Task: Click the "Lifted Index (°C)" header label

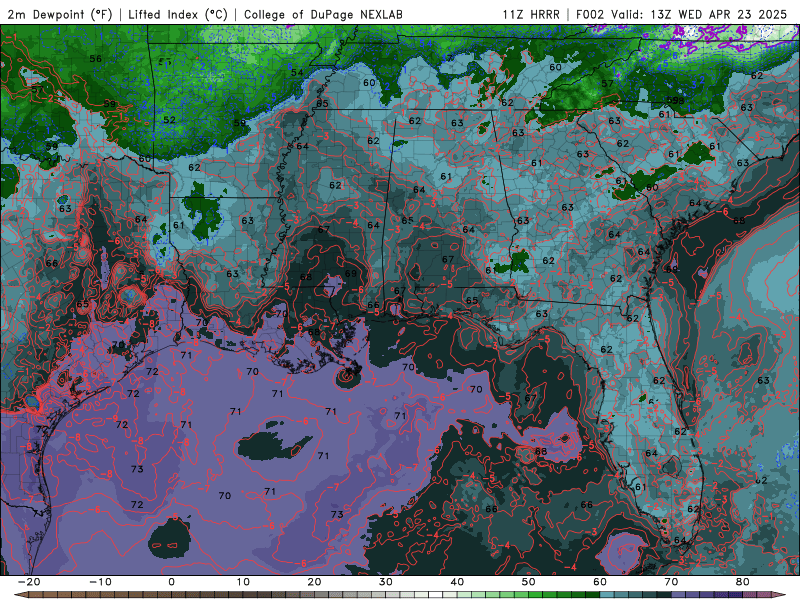Action: pyautogui.click(x=178, y=14)
